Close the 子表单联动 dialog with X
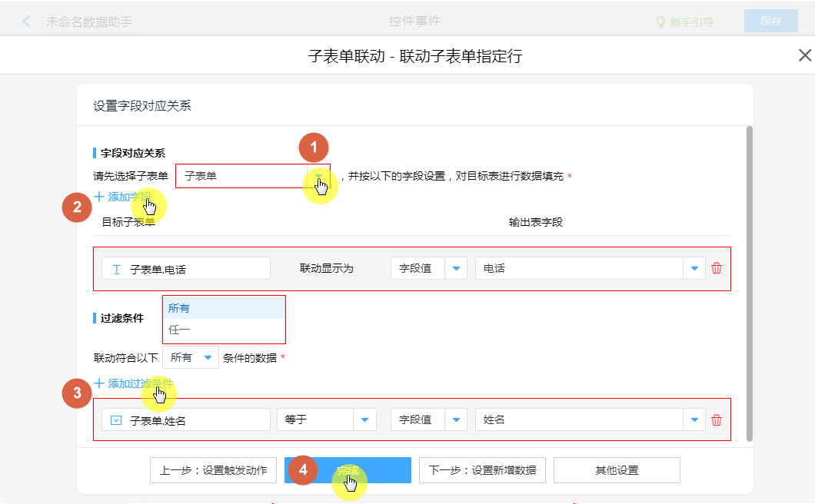 [804, 55]
